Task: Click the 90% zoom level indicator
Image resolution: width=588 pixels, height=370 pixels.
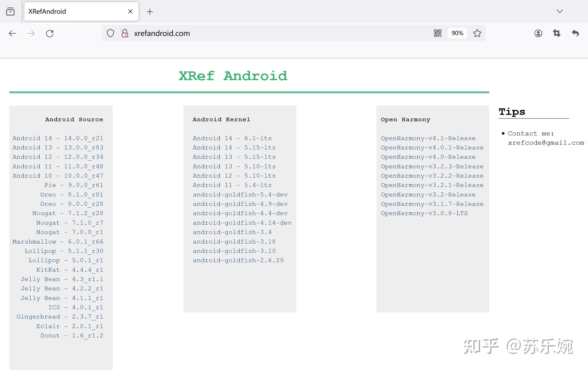Action: pos(457,33)
